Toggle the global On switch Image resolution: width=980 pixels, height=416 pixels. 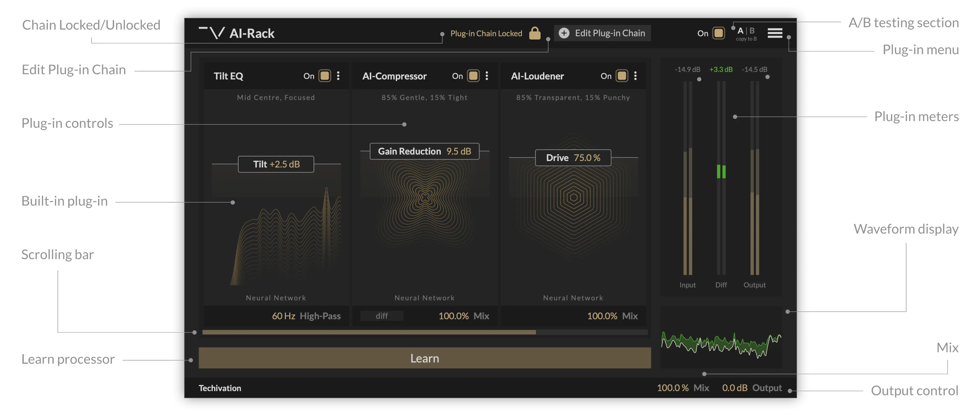(x=718, y=33)
